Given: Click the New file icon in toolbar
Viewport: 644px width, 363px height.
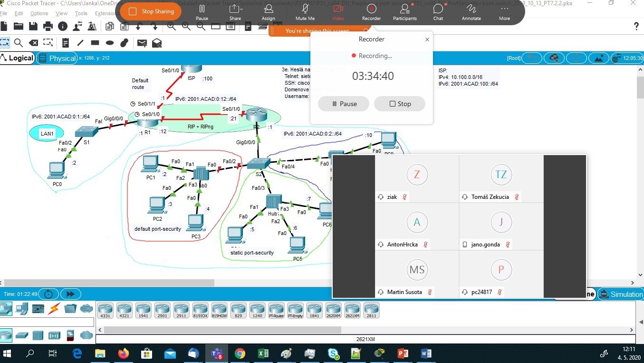Looking at the screenshot, I should (x=4, y=26).
